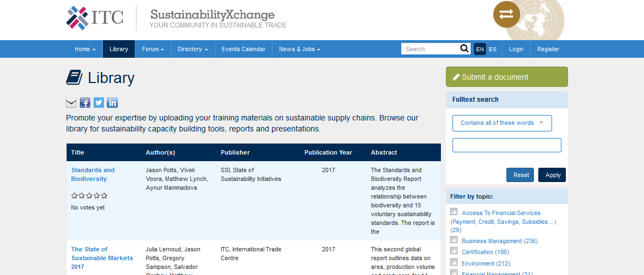Open the Standards and Biodiversity document
The image size is (644, 275).
point(93,174)
